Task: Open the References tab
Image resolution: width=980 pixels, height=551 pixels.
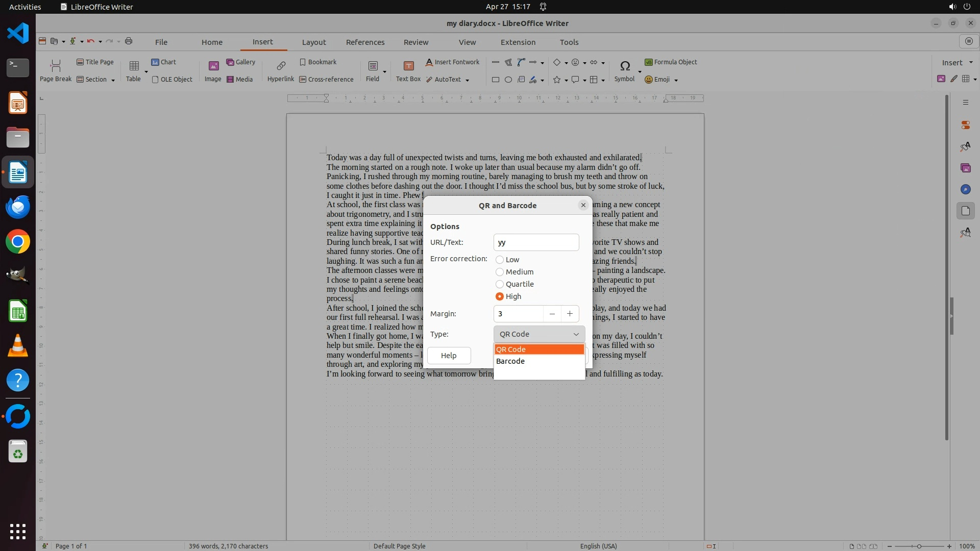Action: click(x=365, y=42)
